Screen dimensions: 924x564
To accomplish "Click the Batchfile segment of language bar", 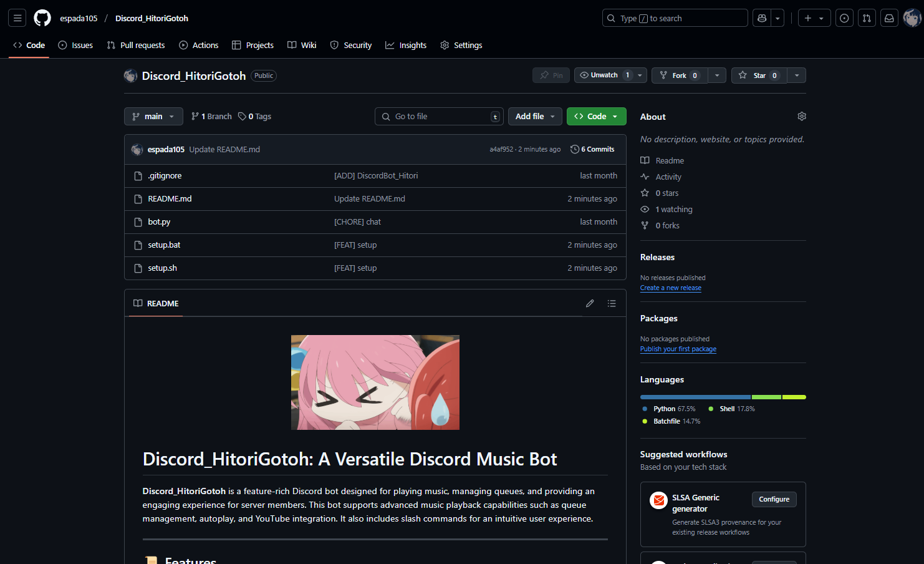I will pyautogui.click(x=794, y=397).
